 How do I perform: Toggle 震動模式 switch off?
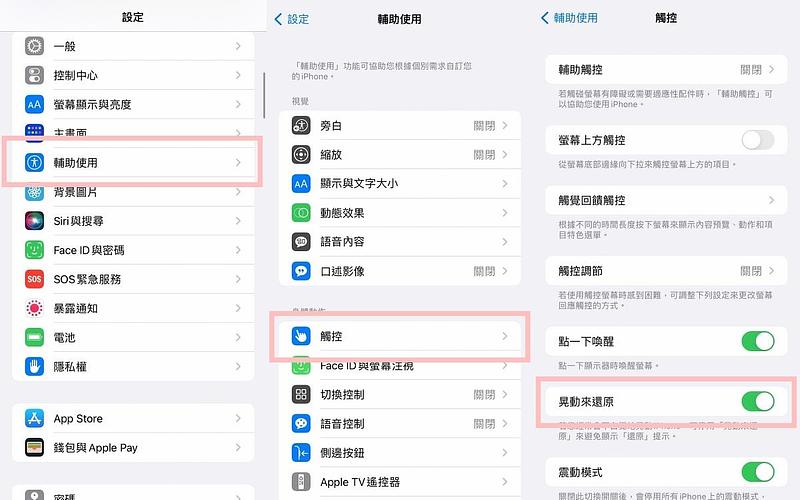(757, 471)
